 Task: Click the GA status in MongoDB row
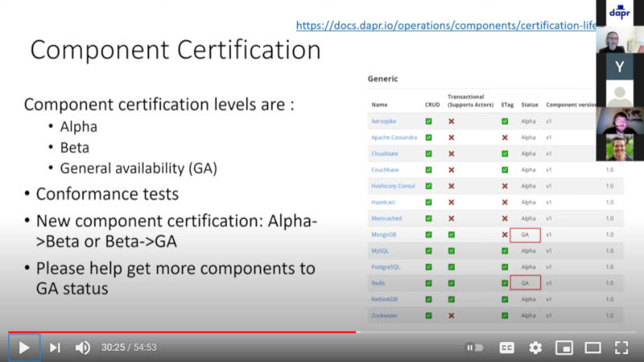point(525,235)
